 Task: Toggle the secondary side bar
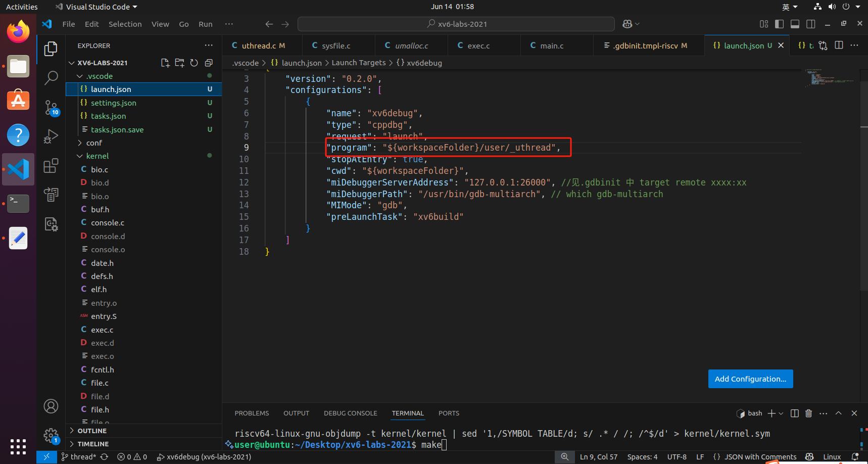point(811,23)
